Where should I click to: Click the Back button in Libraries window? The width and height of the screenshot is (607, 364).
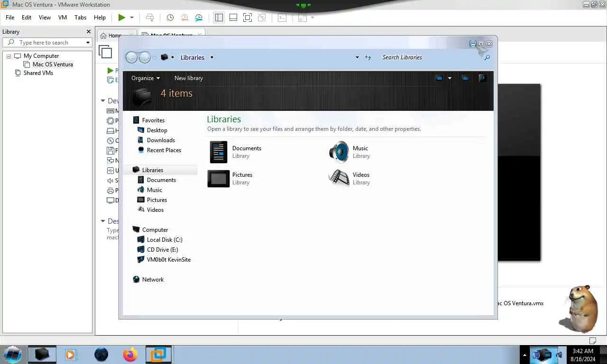(131, 57)
